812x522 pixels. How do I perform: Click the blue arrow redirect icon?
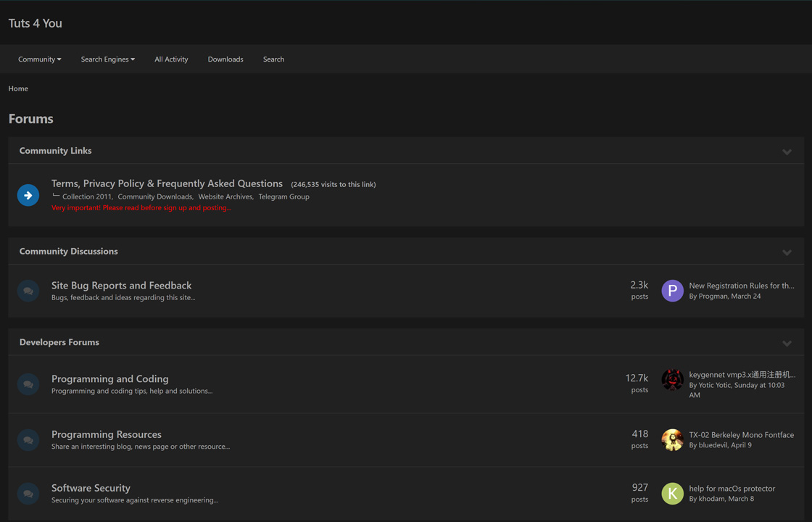(x=28, y=195)
